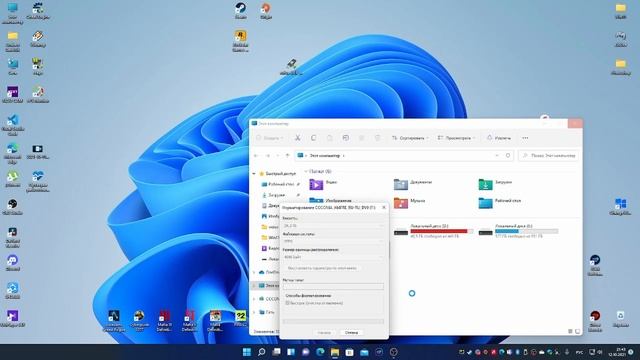640x360 pixels.
Task: Collapse Quick access in navigation pane
Action: point(254,174)
